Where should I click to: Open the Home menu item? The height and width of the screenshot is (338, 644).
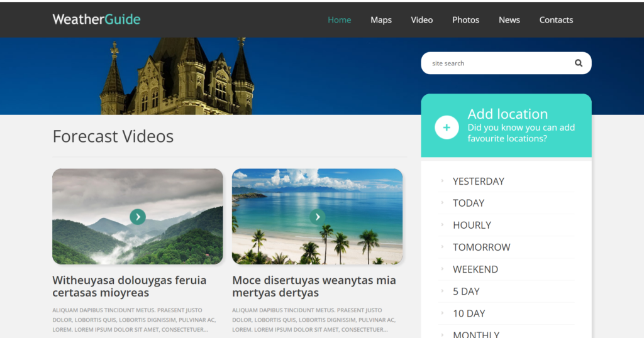(x=339, y=19)
